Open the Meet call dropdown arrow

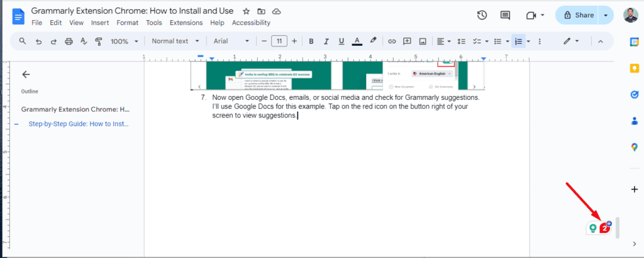pos(542,15)
